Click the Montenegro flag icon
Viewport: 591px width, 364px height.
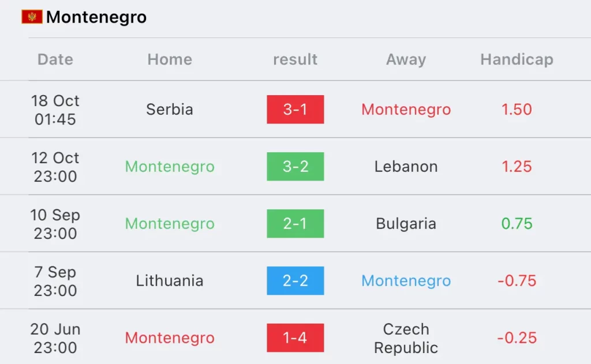point(32,17)
